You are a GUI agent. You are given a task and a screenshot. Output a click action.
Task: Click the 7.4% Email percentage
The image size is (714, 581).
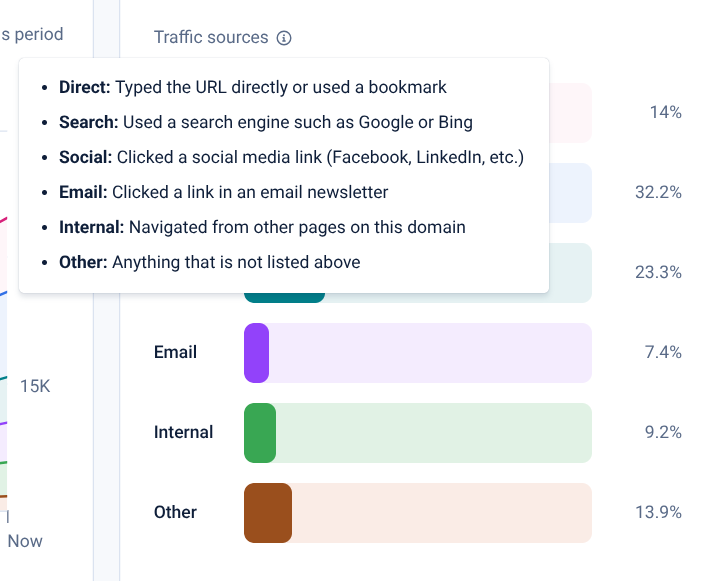(663, 352)
